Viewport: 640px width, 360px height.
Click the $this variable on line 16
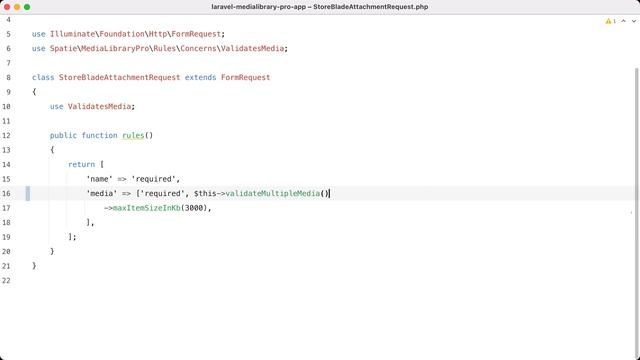coord(205,193)
